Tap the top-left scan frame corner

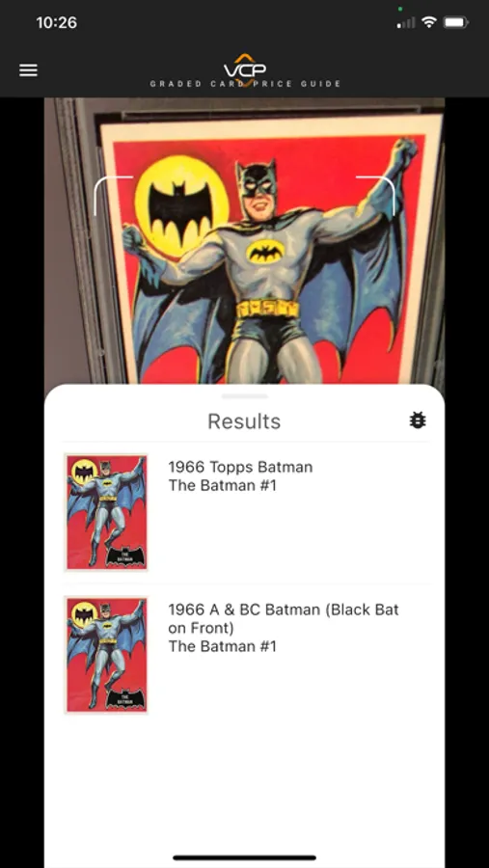coord(114,196)
